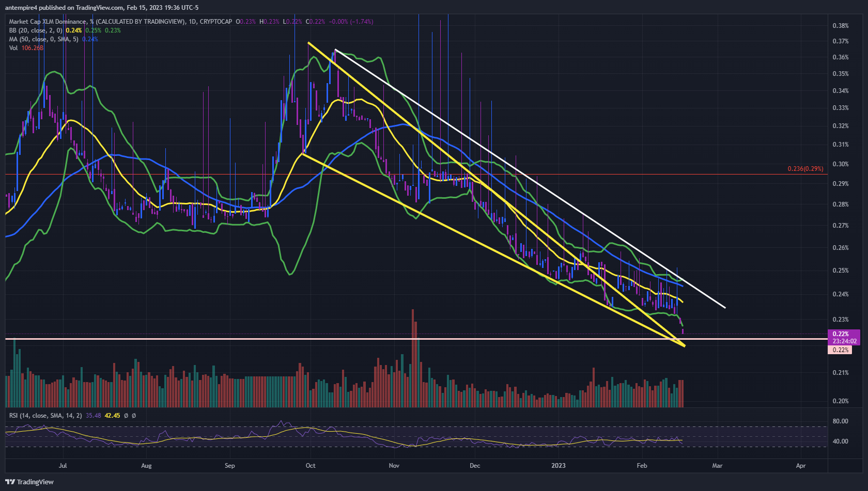Click the yellow RSI average value 42.45
Screen dimensions: 868x491
tap(112, 416)
